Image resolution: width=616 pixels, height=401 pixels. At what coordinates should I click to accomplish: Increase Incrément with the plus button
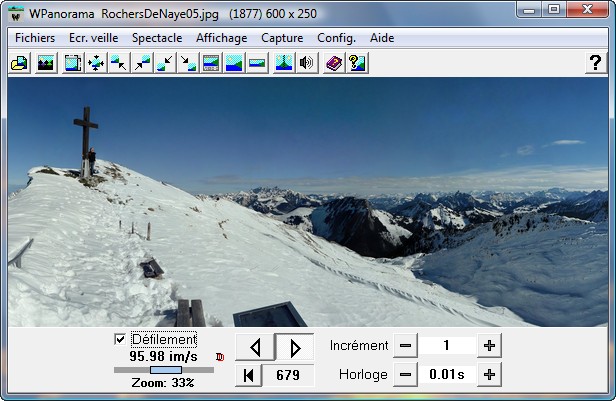click(x=489, y=346)
